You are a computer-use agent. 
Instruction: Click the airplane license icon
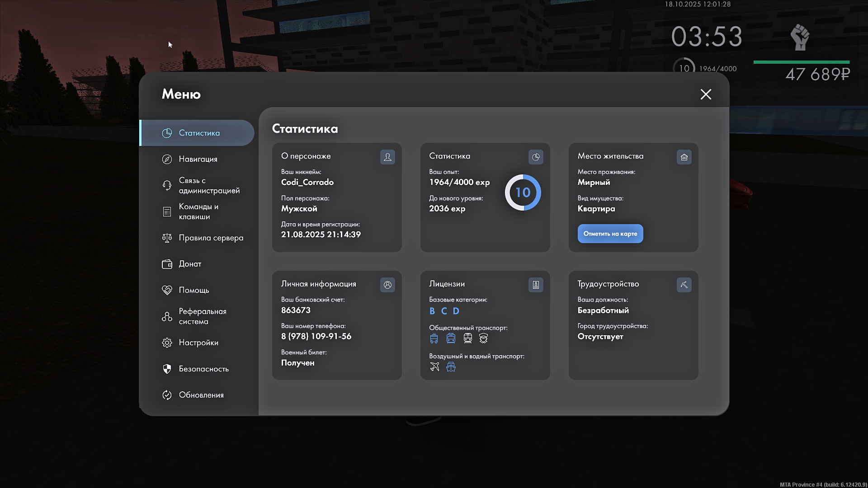pyautogui.click(x=434, y=367)
